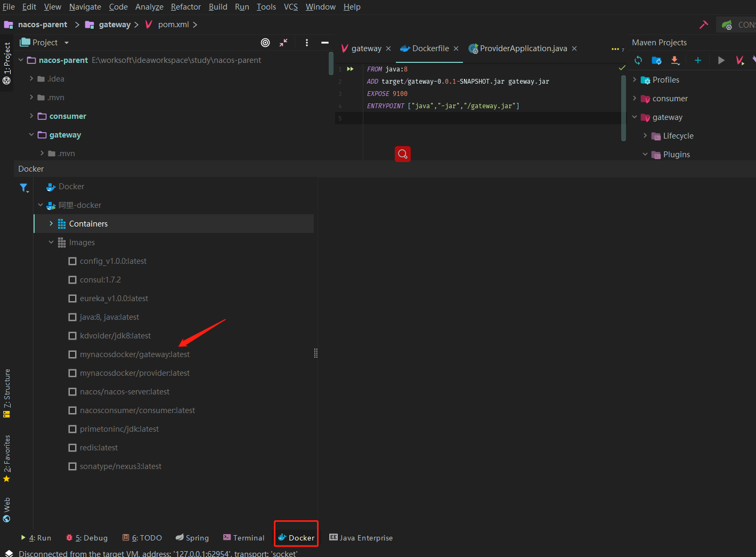Check consul:1.7.2 image checkbox
Viewport: 756px width, 557px height.
pyautogui.click(x=72, y=280)
